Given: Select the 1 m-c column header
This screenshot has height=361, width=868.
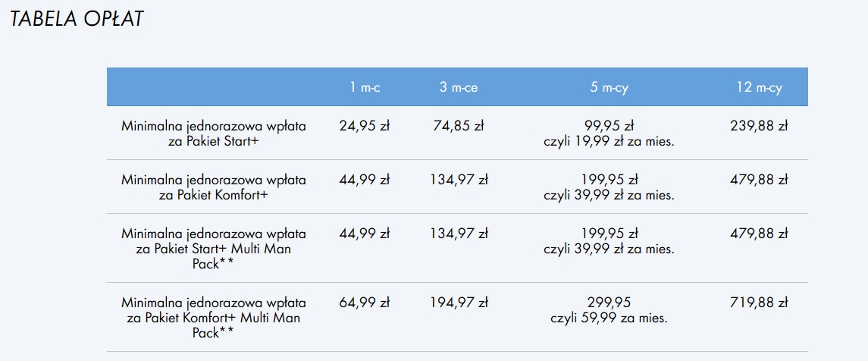Looking at the screenshot, I should click(x=365, y=88).
